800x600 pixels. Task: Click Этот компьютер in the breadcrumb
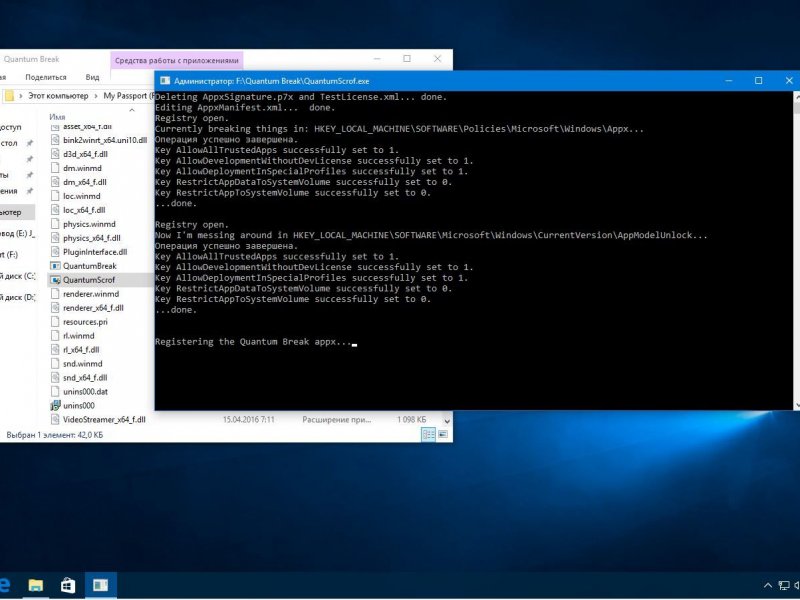[x=58, y=95]
